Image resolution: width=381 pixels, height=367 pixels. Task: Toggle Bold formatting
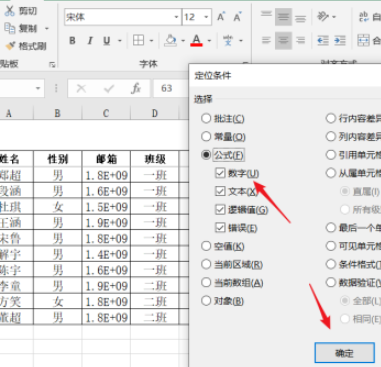[x=72, y=41]
